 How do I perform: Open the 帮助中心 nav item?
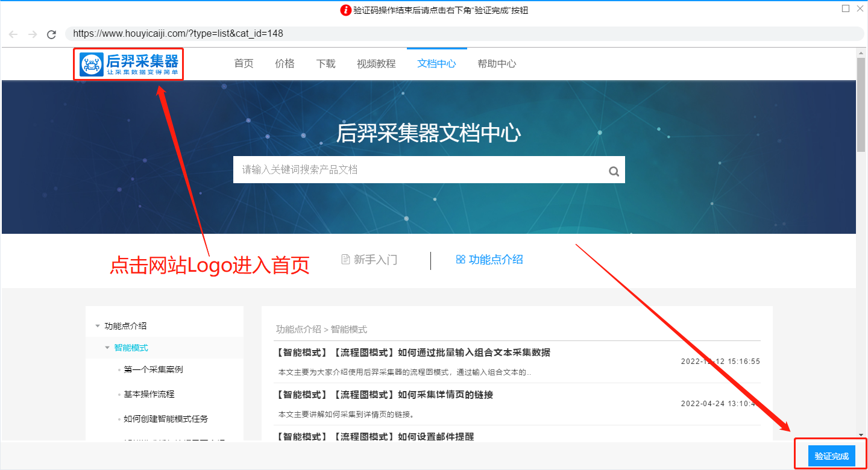[497, 63]
